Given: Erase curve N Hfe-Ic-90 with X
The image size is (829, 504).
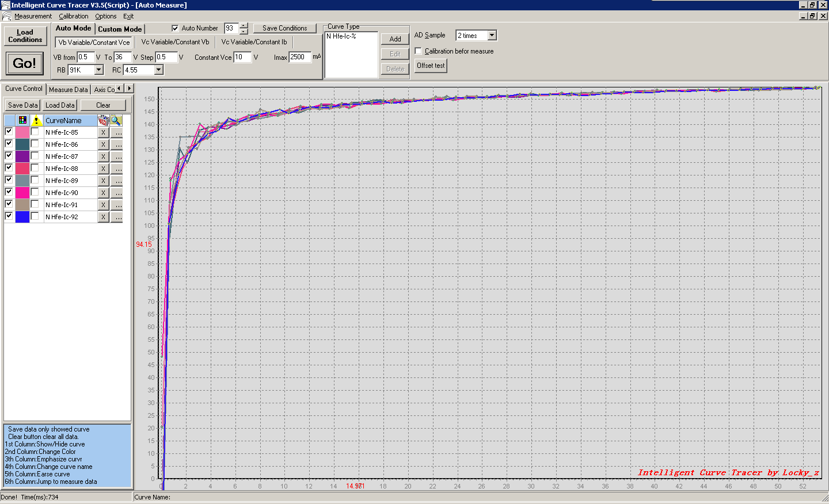Looking at the screenshot, I should point(103,193).
